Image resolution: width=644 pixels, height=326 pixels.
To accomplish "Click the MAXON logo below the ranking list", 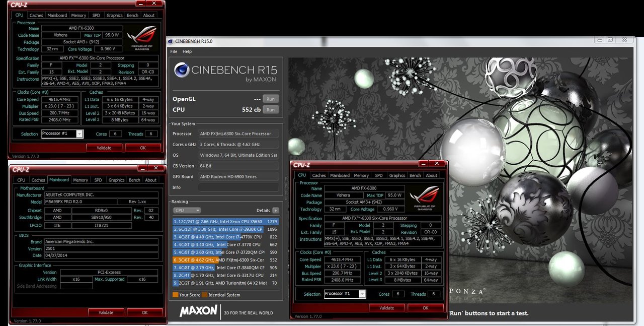I will 198,311.
